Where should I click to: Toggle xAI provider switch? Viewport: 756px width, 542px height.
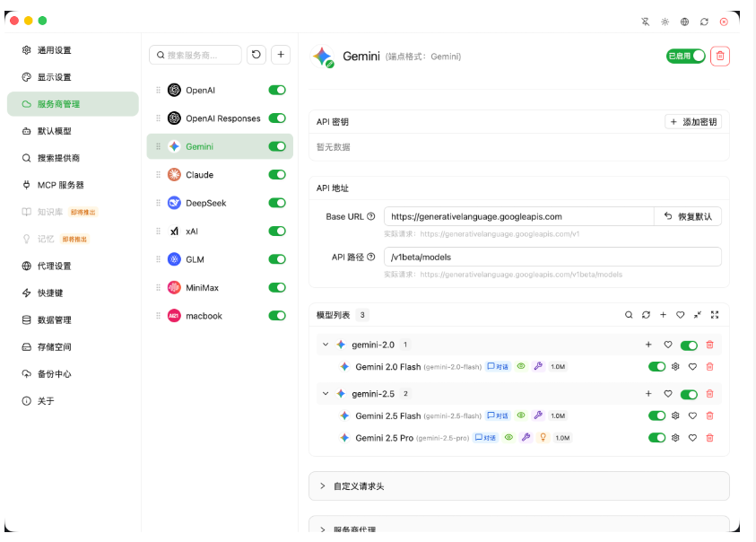click(x=277, y=232)
